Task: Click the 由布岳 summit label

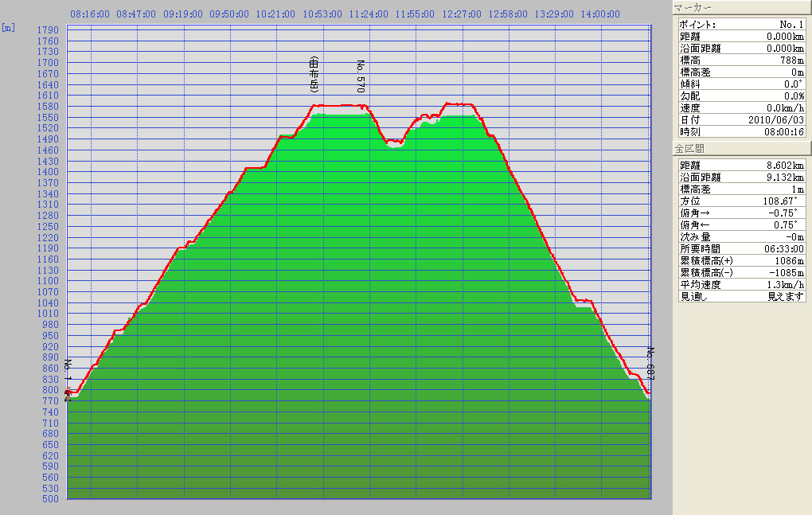Action: click(314, 76)
